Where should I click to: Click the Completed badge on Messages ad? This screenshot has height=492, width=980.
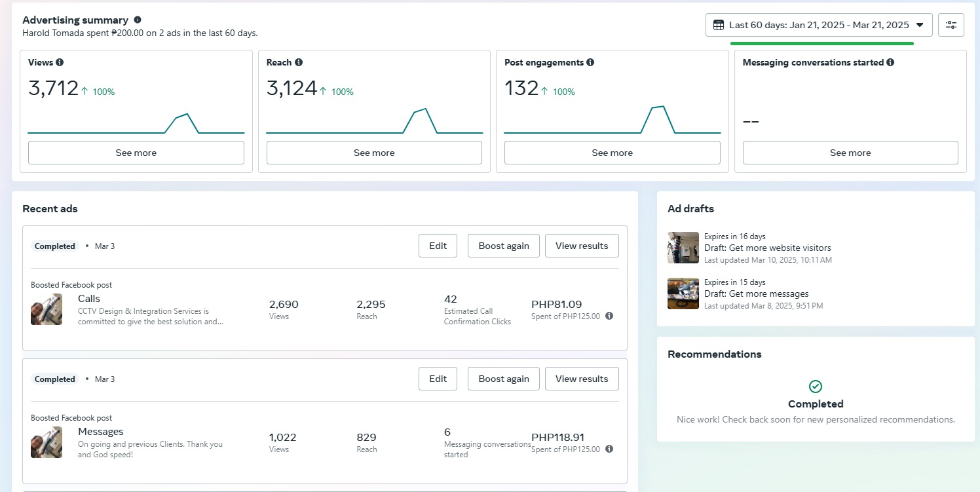coord(55,379)
